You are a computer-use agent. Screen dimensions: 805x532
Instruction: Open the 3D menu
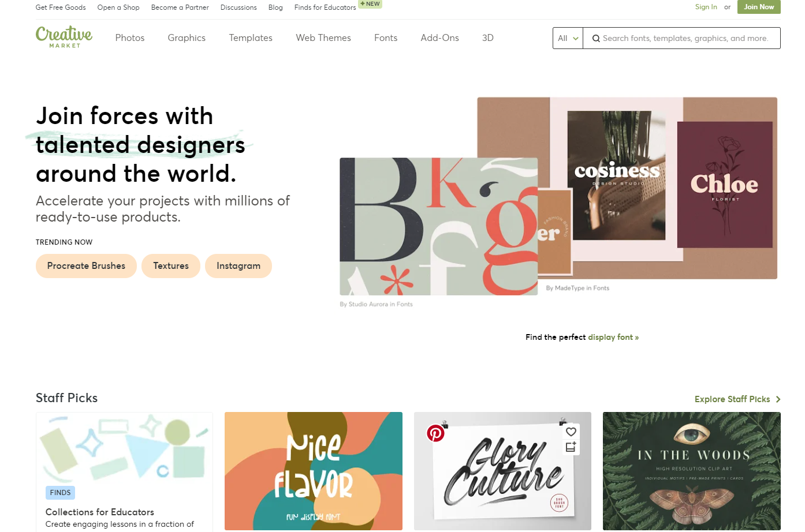click(488, 38)
